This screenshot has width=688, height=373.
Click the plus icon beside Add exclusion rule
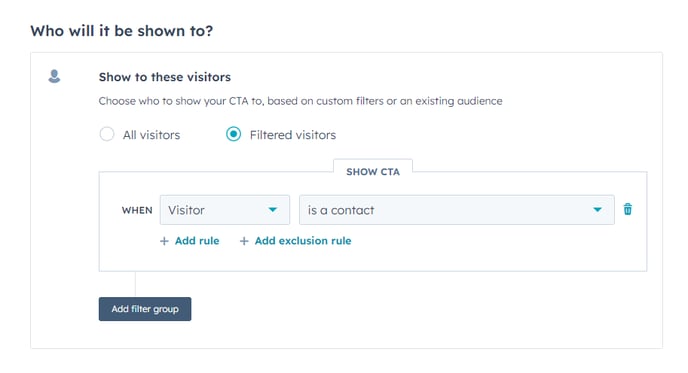[x=244, y=241]
